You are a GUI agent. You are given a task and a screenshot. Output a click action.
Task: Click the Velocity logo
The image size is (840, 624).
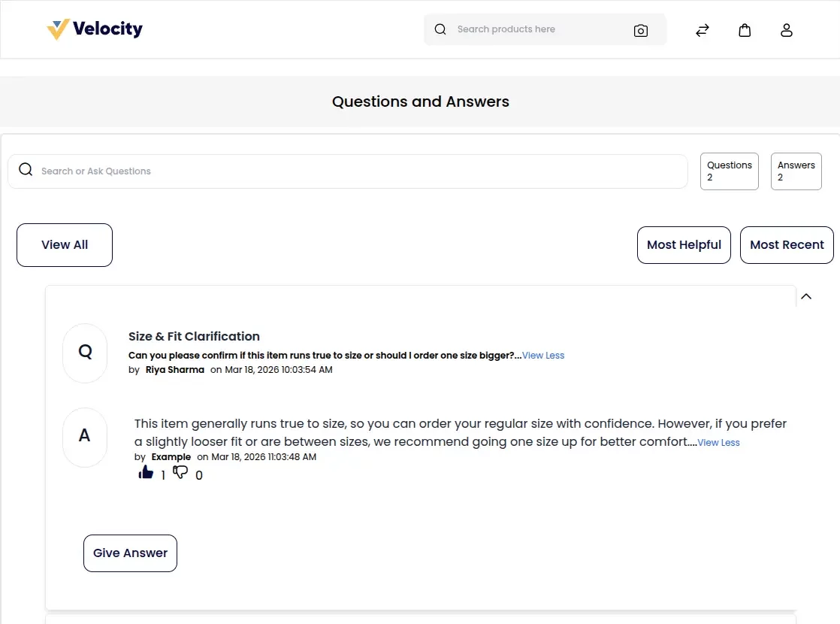coord(95,29)
